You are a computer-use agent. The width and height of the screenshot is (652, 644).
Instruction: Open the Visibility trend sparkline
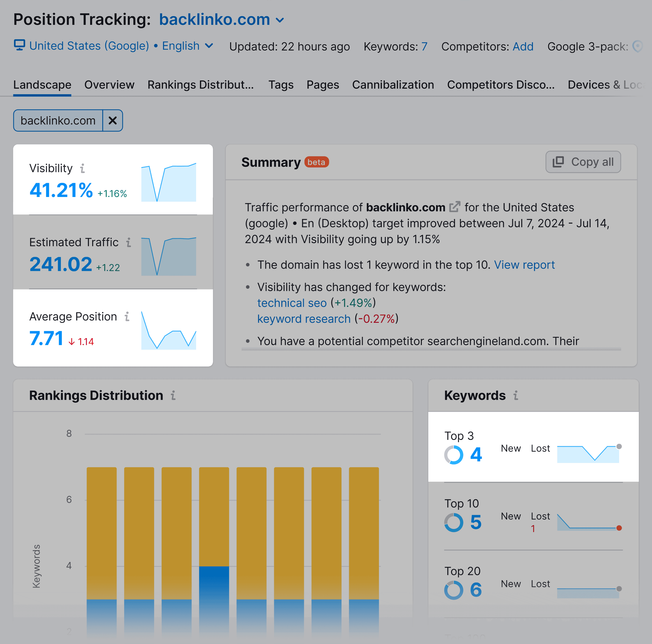point(168,182)
